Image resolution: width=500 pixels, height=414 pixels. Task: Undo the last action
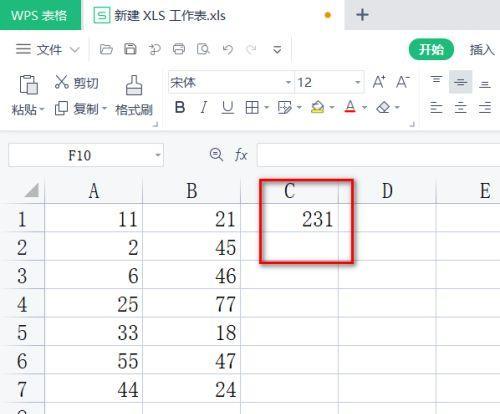pyautogui.click(x=228, y=49)
